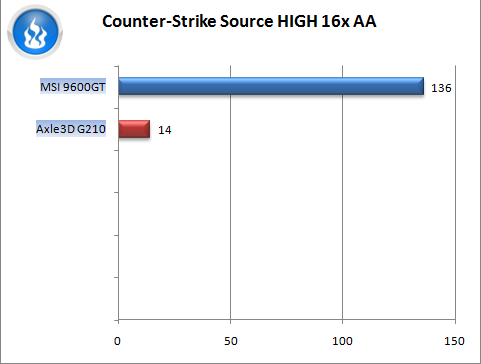Click the '136' data label
481x364 pixels.
pos(441,88)
